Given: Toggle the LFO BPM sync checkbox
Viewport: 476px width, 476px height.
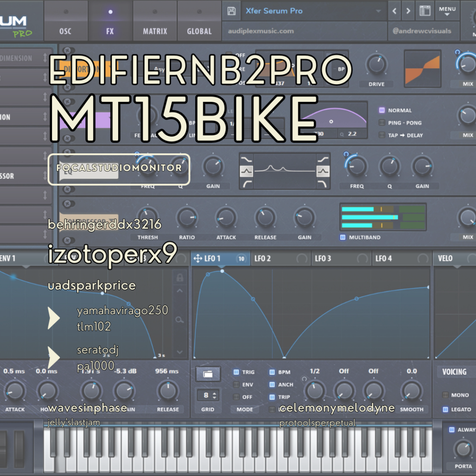Looking at the screenshot, I should click(272, 372).
